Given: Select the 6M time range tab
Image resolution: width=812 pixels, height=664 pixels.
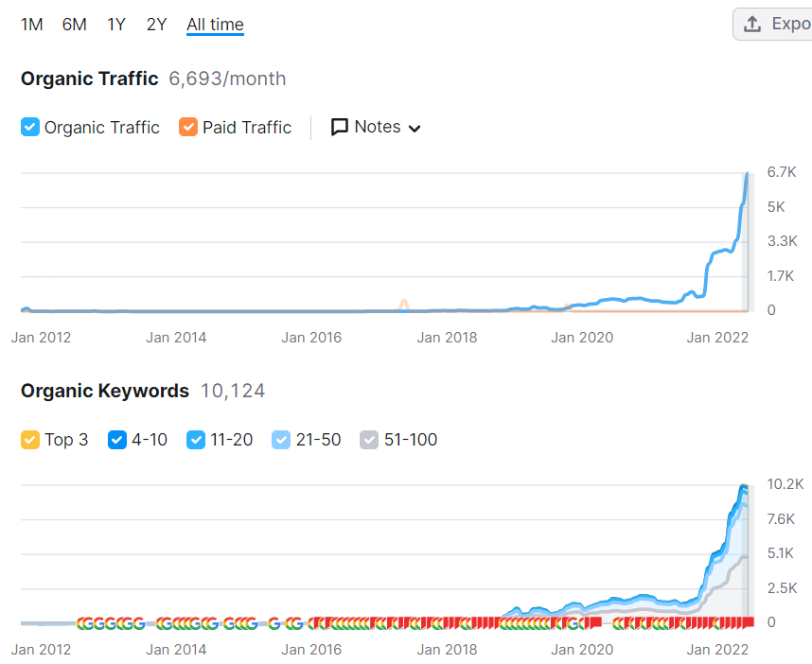Looking at the screenshot, I should pyautogui.click(x=74, y=25).
